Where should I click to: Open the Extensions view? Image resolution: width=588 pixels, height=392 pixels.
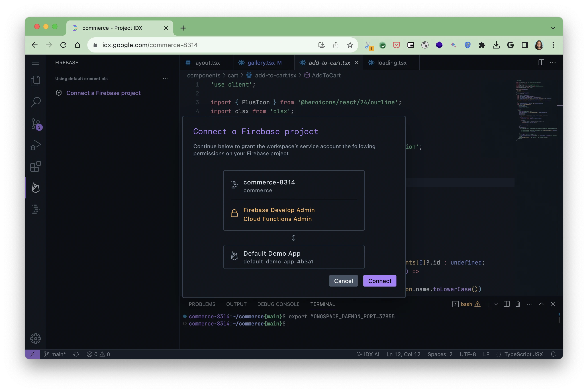coord(35,166)
